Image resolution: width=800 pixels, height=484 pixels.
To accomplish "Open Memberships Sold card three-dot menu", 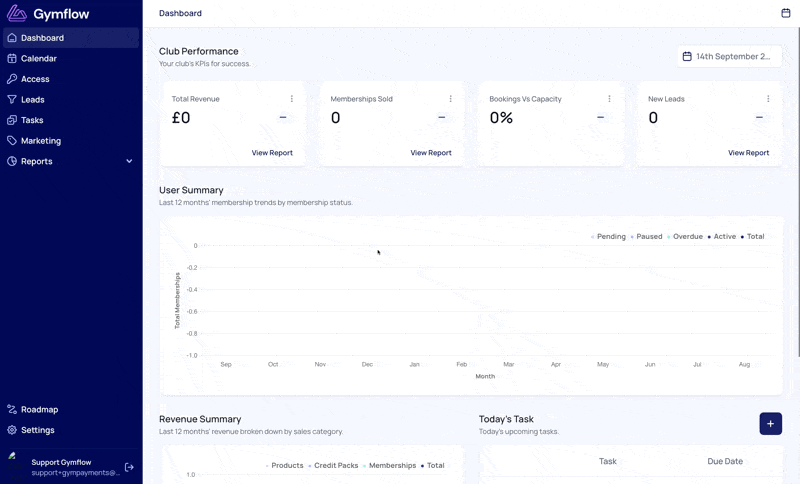I will [x=451, y=98].
